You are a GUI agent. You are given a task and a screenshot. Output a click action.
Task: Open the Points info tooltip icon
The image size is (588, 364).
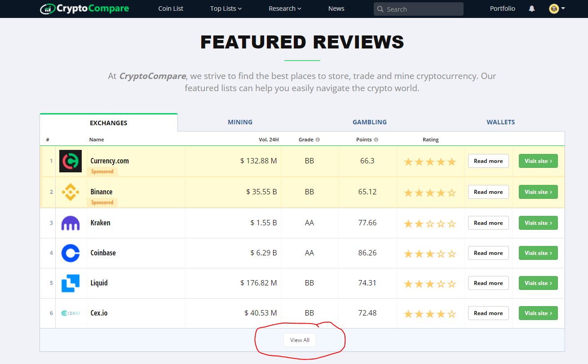click(376, 139)
